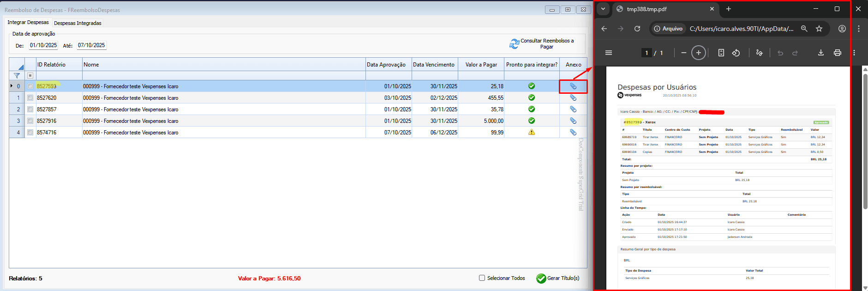Viewport: 868px width, 291px height.
Task: Click the Gerar Título(s) button
Action: click(x=557, y=278)
